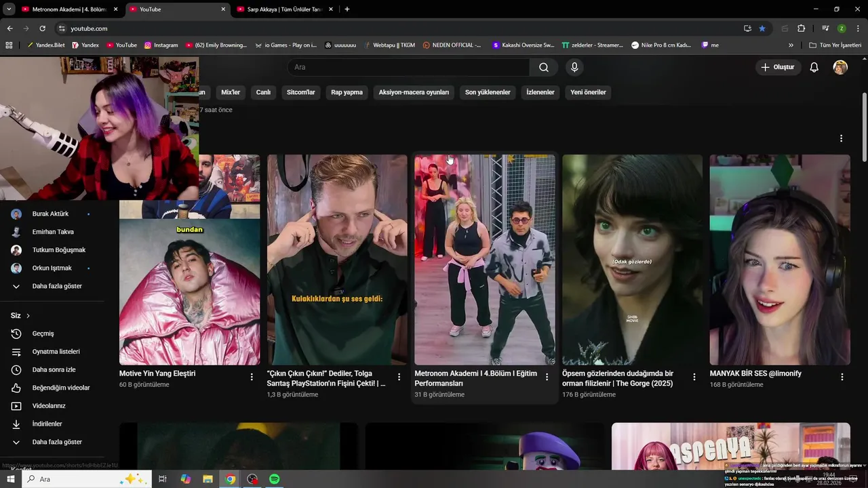The image size is (868, 488).
Task: Open Yandex.Bilet bookmark
Action: 45,45
